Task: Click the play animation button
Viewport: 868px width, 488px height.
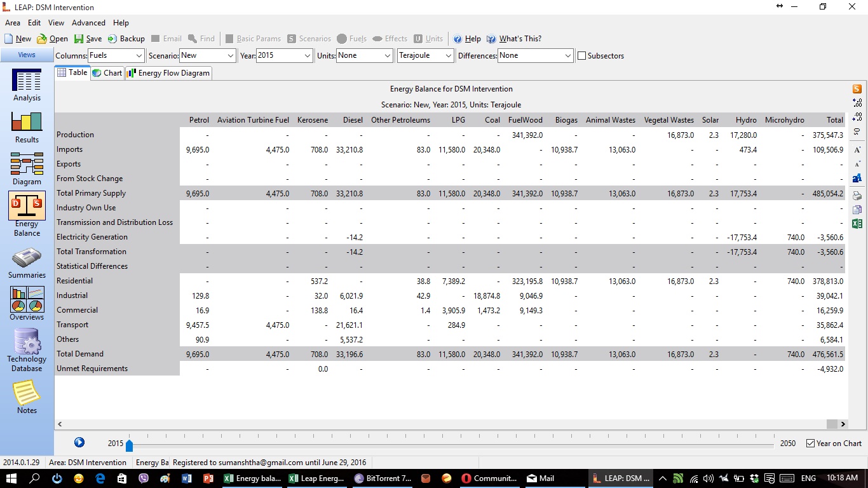Action: 79,443
